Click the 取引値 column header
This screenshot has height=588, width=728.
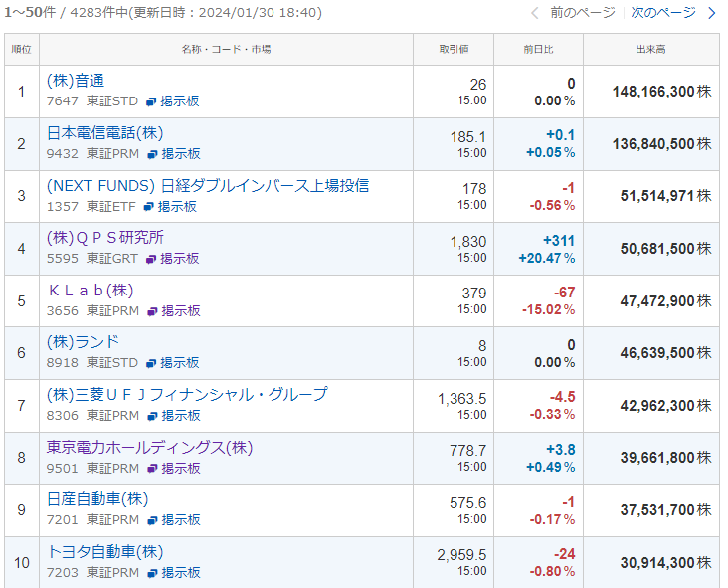(453, 49)
